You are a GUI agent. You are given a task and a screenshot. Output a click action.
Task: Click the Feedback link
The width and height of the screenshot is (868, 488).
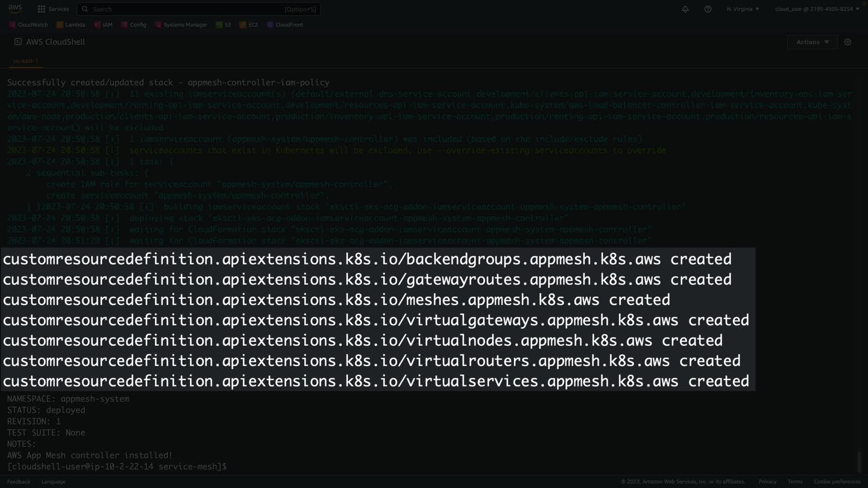tap(19, 482)
